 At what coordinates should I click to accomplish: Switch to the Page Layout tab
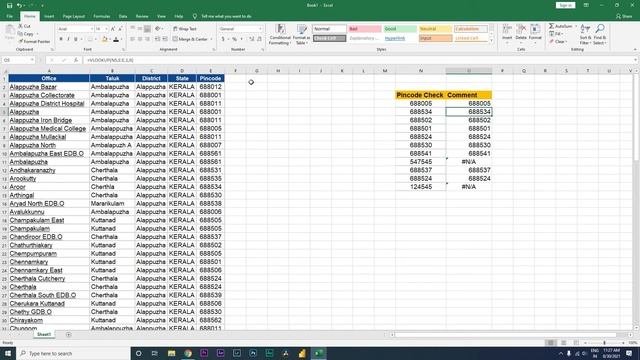pos(74,16)
